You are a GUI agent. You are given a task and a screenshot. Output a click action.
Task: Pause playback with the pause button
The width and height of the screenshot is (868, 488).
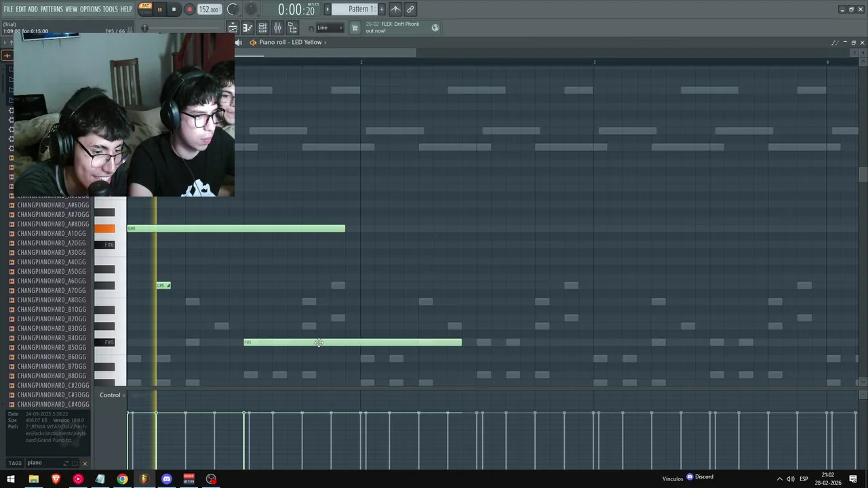159,9
